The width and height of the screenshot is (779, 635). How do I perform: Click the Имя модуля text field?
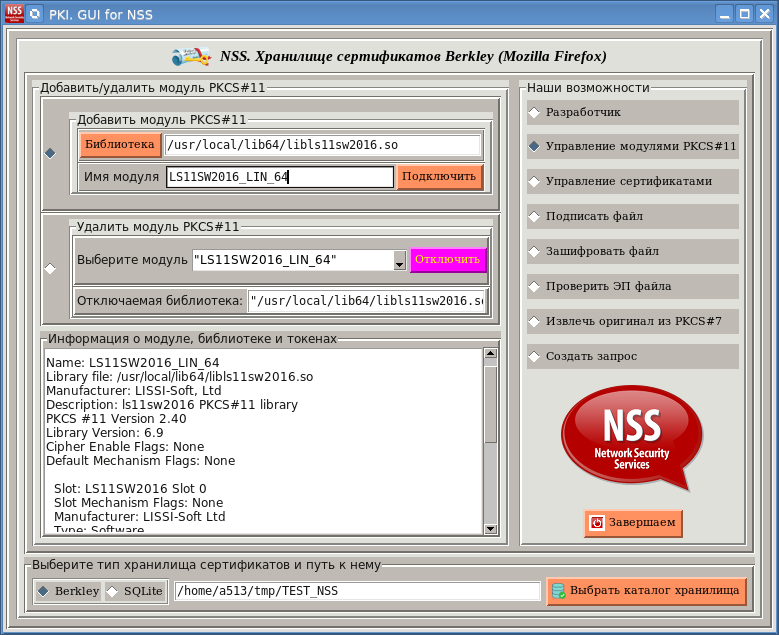coord(280,177)
